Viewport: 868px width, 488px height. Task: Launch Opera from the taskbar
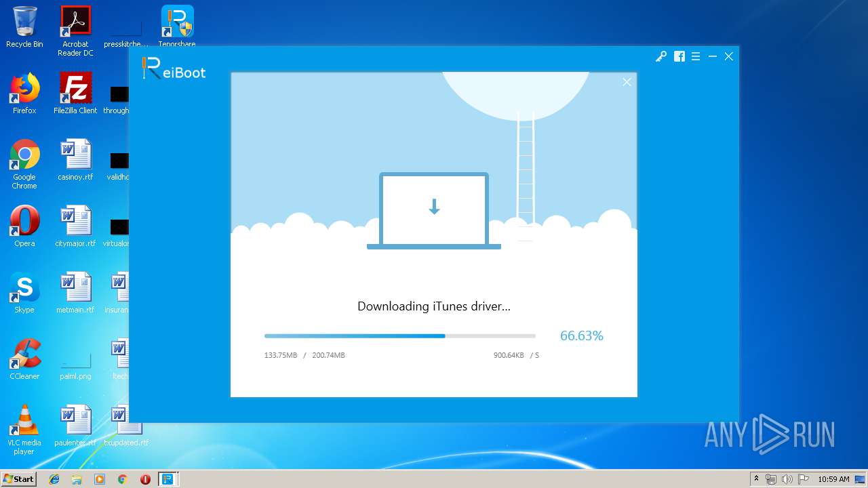pyautogui.click(x=145, y=479)
